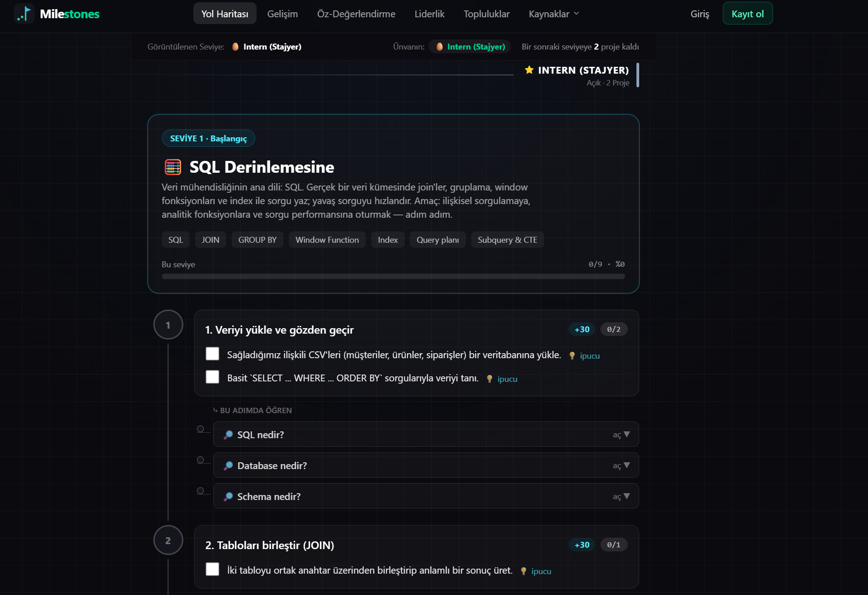The image size is (868, 595).
Task: Switch to the Gelişim tab
Action: coord(283,14)
